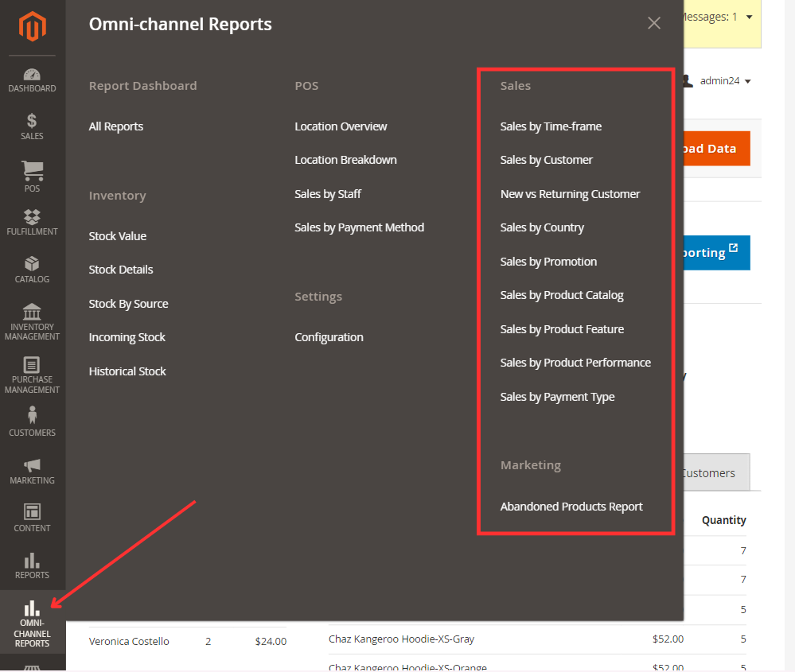Click the $24.00 value in Veronica row
795x672 pixels.
tap(271, 642)
